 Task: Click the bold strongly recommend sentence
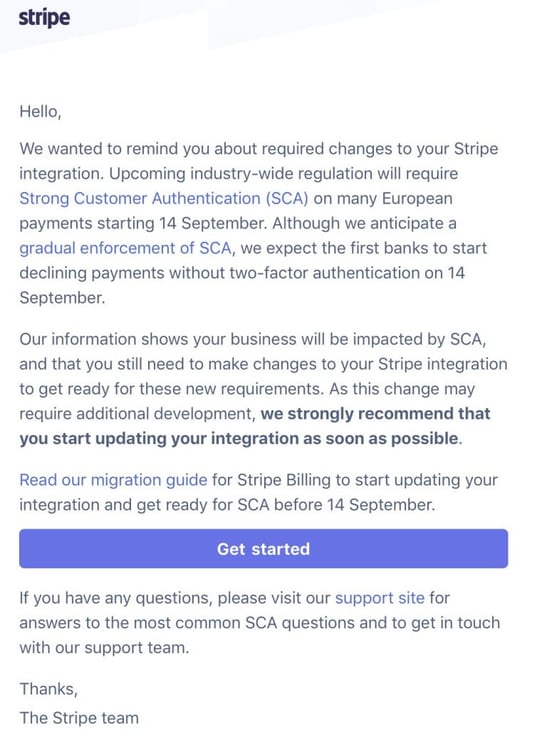pos(255,426)
